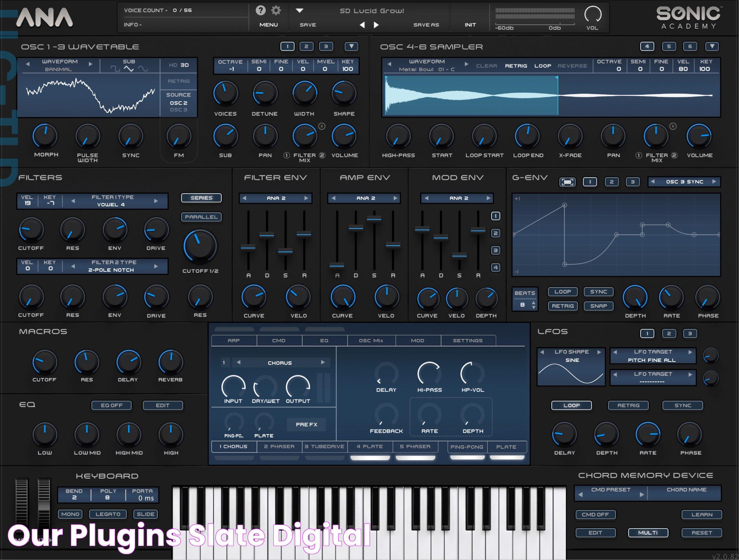This screenshot has height=560, width=739.
Task: Previous sampler waveform arrow beside Metal Bowl
Action: pos(390,64)
